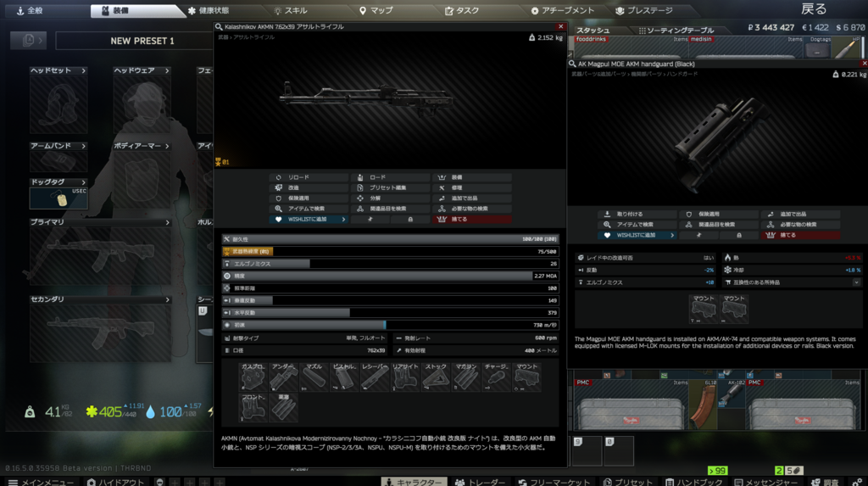Toggle the pin icon in AKMN window
This screenshot has height=486, width=868.
[370, 220]
